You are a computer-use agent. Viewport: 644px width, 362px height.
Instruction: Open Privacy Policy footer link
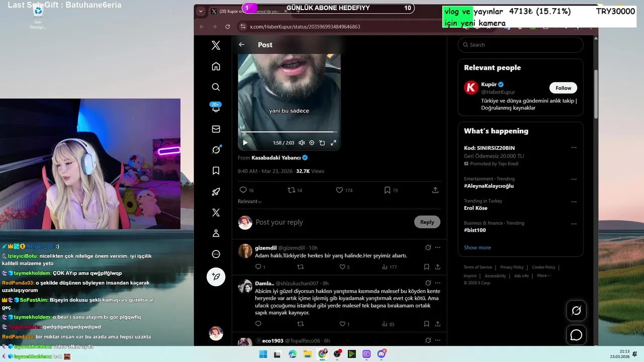[512, 267]
